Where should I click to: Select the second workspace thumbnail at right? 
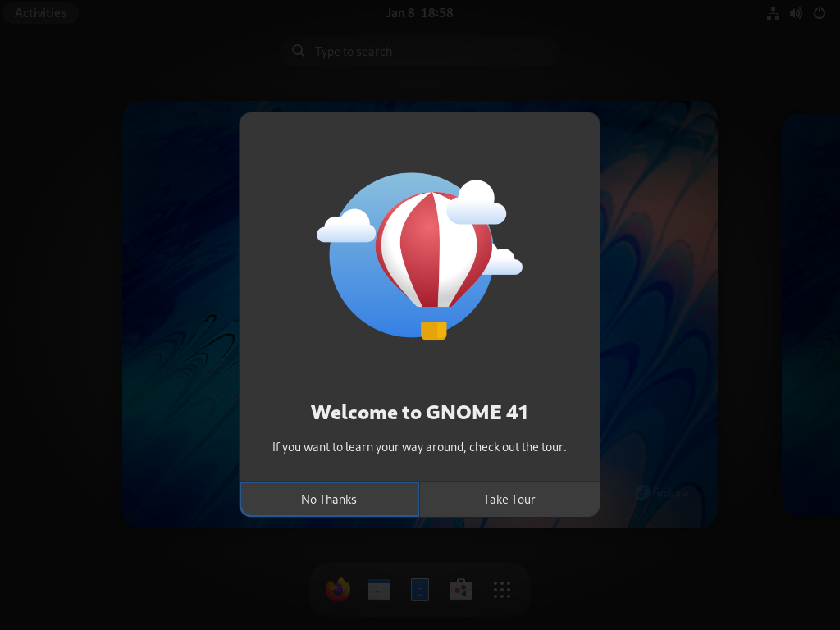(810, 314)
